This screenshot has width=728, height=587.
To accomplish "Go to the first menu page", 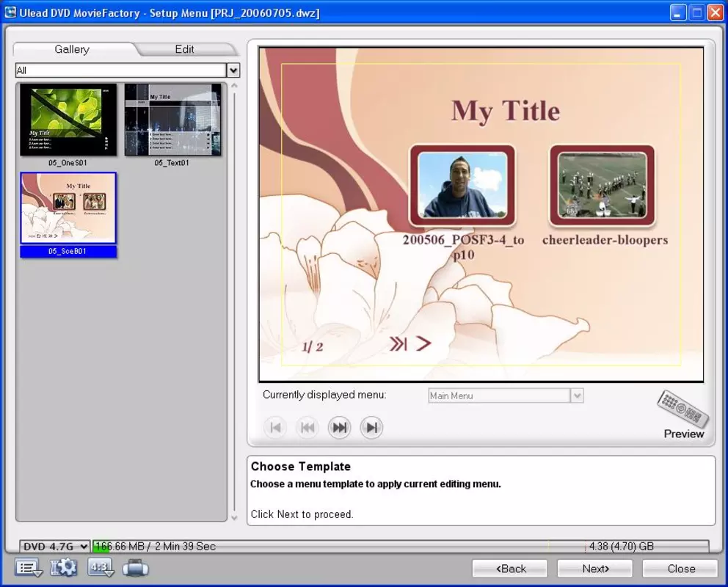I will [275, 427].
